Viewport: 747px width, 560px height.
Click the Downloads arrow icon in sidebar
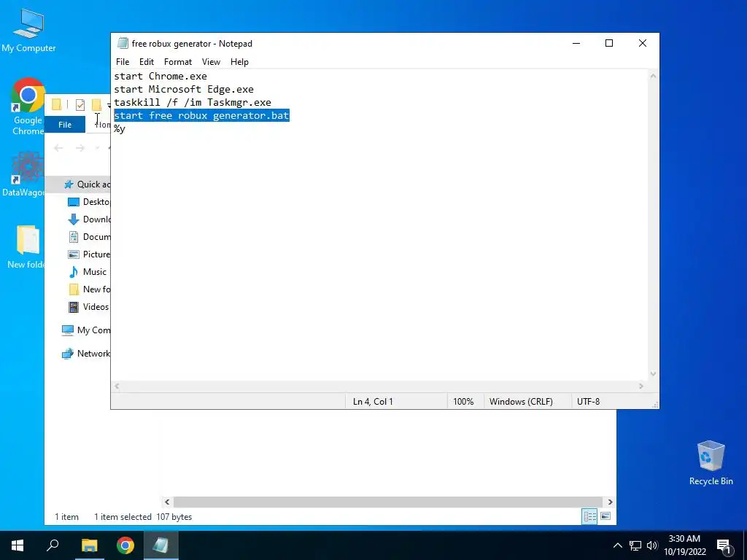pos(74,219)
